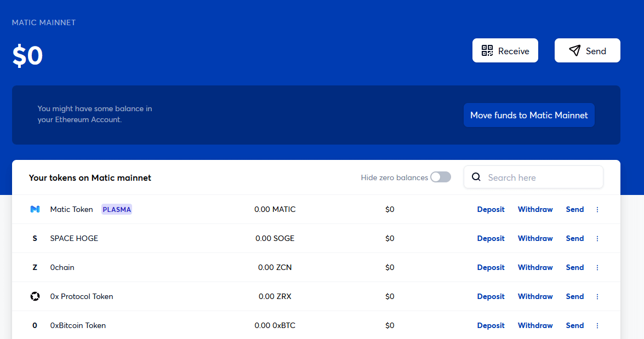Click the PLASMA badge next to Matic Token
The width and height of the screenshot is (644, 339).
pos(116,209)
